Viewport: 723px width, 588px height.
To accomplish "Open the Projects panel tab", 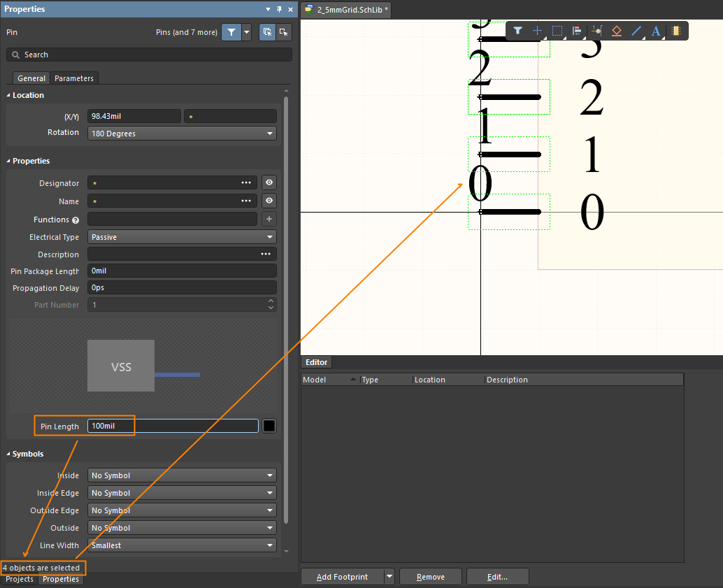I will [20, 579].
